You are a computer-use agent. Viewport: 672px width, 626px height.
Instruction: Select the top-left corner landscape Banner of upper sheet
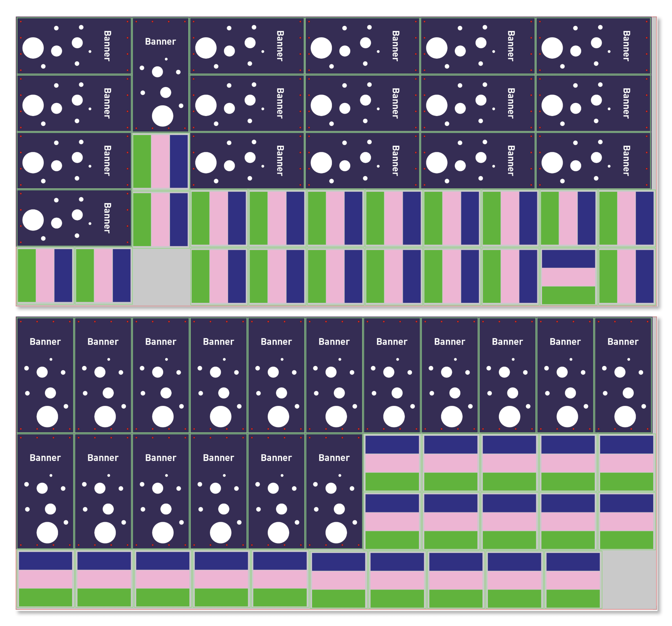pos(74,46)
